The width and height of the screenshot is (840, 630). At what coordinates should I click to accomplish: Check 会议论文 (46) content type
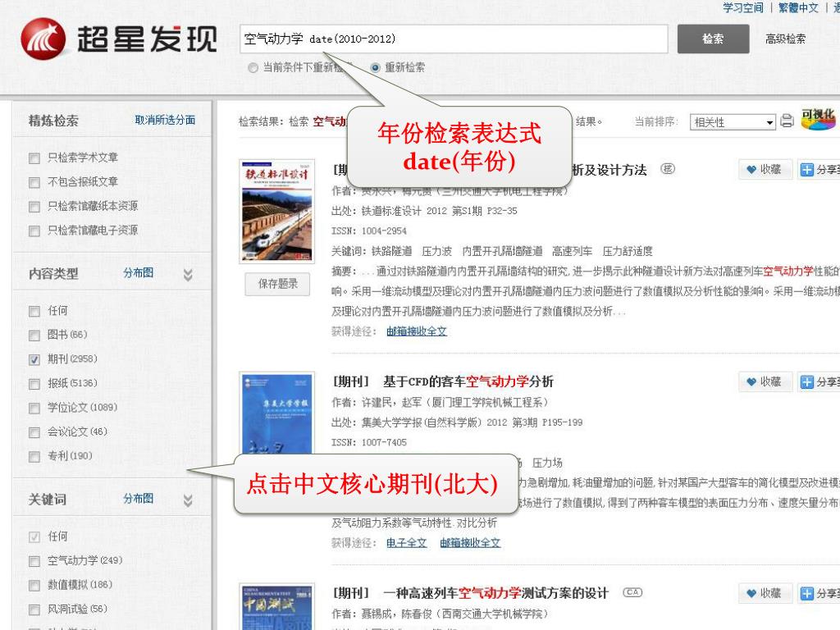34,432
